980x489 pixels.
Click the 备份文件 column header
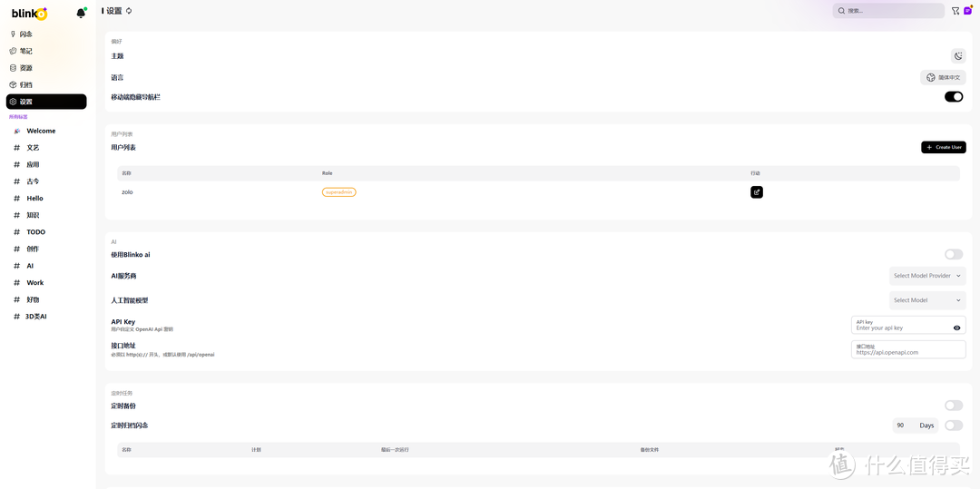point(650,450)
